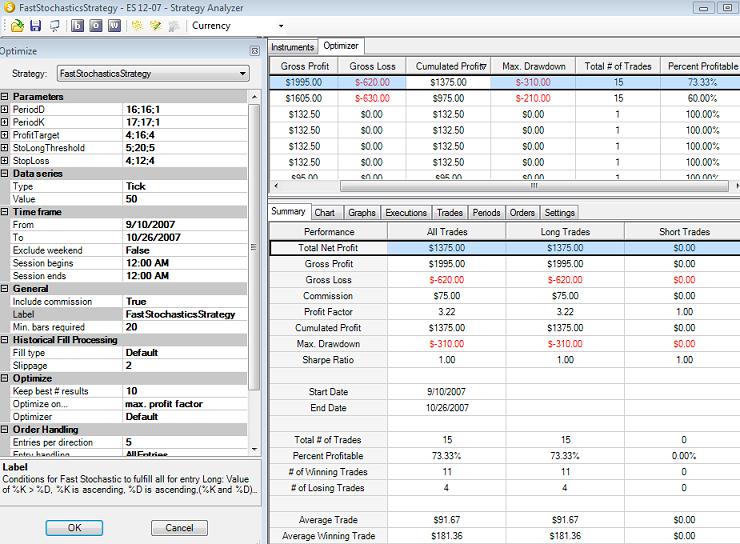
Task: Click the yellow star with pencil icon
Action: 155,25
